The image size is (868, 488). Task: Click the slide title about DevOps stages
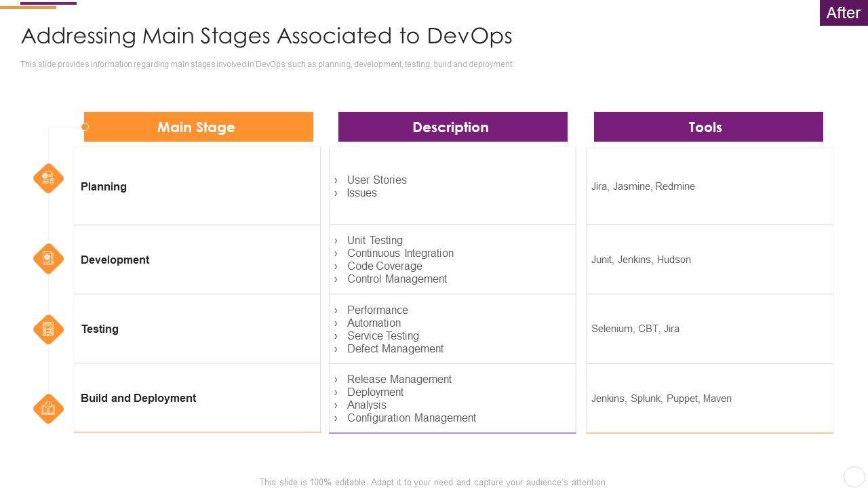tap(267, 35)
